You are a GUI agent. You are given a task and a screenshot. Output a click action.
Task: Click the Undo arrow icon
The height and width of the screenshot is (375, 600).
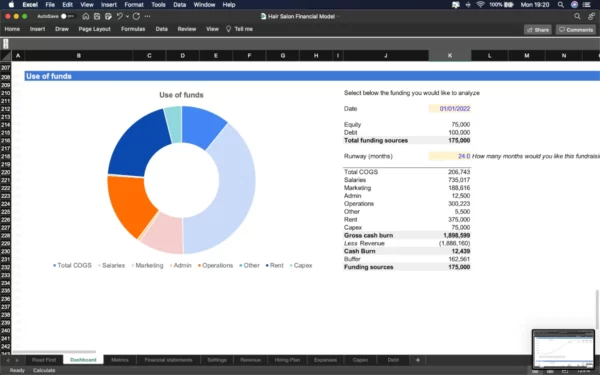coord(119,16)
